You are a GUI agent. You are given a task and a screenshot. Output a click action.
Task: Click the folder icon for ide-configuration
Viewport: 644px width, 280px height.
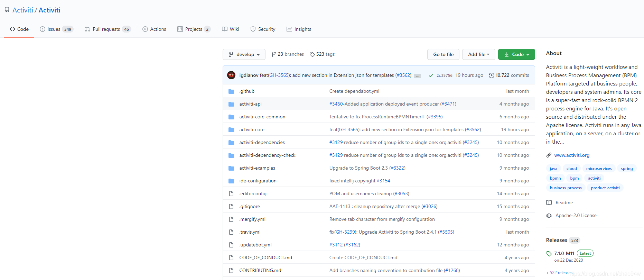click(231, 181)
